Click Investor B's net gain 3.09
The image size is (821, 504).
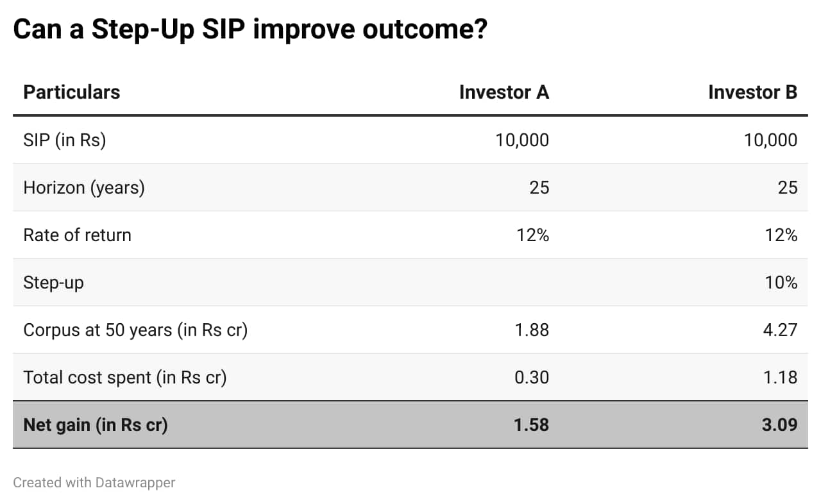(x=779, y=424)
